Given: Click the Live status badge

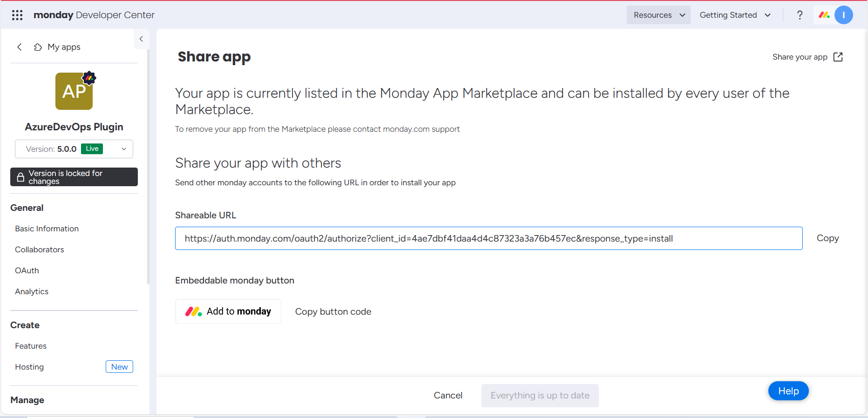Looking at the screenshot, I should coord(92,148).
